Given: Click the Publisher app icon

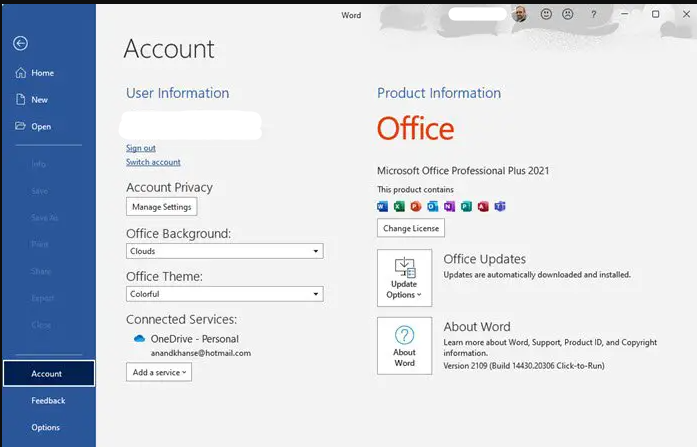Looking at the screenshot, I should 466,206.
